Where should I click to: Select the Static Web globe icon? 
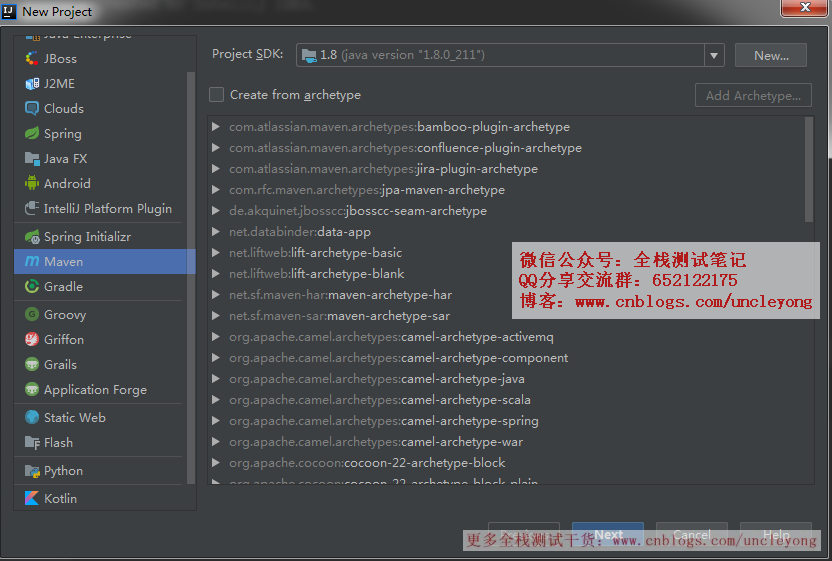(32, 417)
